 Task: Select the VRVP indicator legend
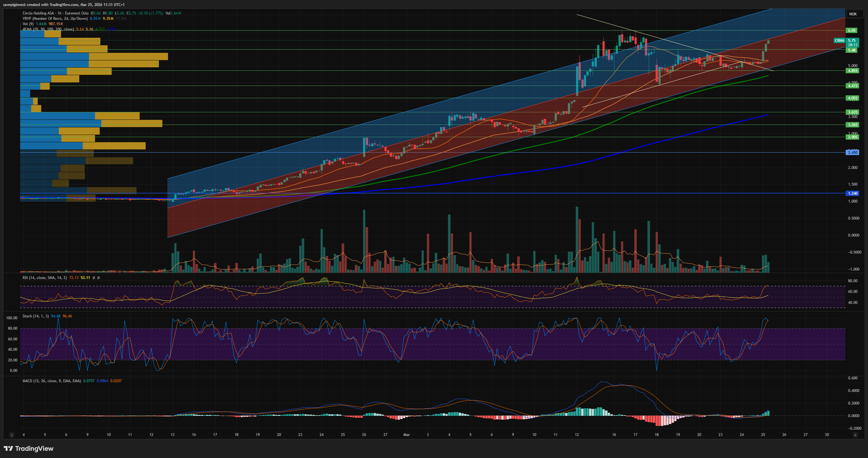[55, 19]
